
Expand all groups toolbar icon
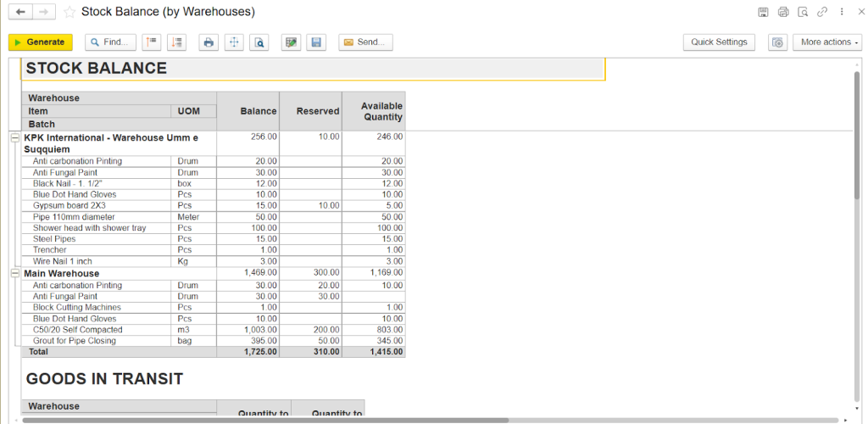[176, 42]
